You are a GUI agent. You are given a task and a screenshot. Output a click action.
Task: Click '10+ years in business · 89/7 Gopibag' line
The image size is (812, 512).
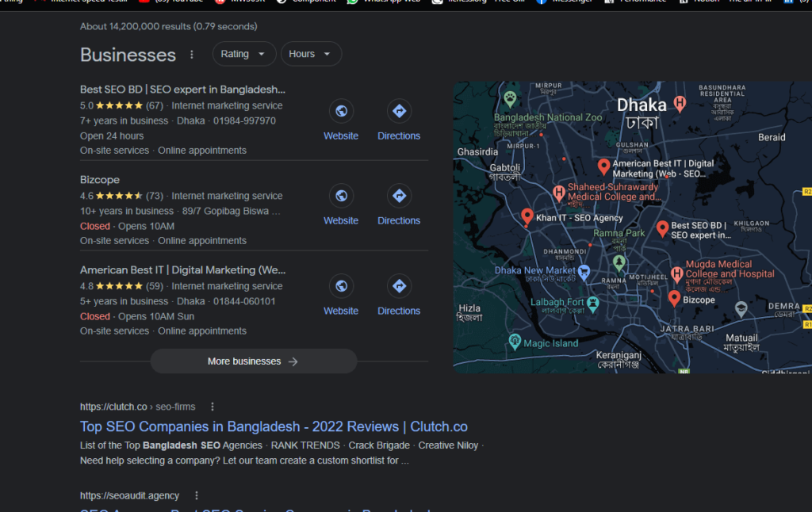click(x=180, y=211)
